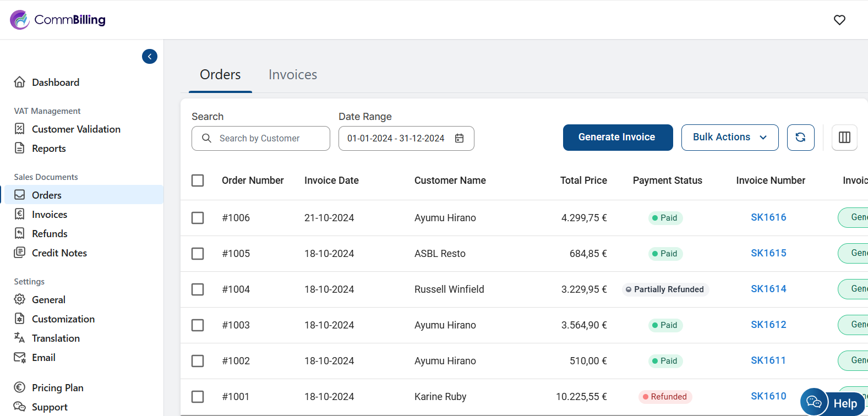Check the box for order #1004
The width and height of the screenshot is (868, 416).
point(198,289)
